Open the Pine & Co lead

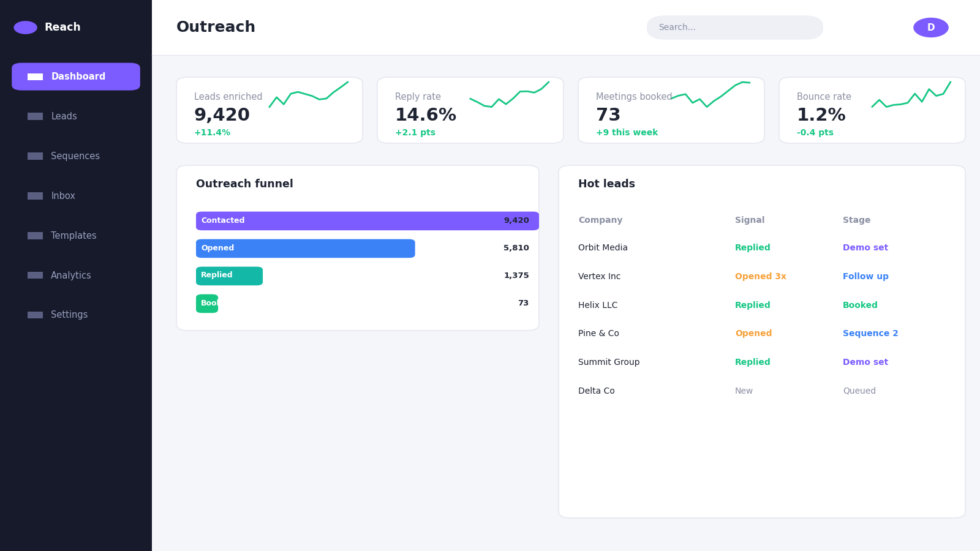pyautogui.click(x=598, y=333)
